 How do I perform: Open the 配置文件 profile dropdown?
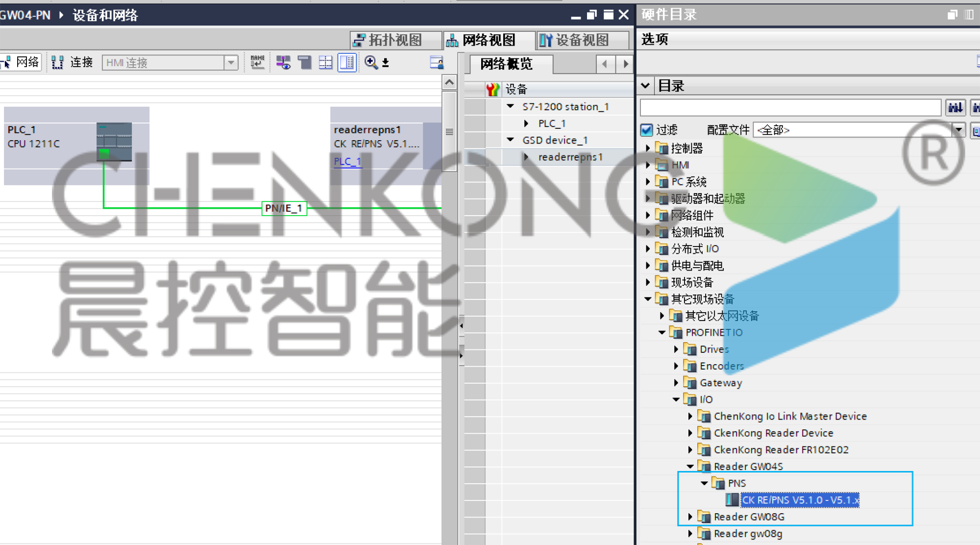tap(958, 130)
